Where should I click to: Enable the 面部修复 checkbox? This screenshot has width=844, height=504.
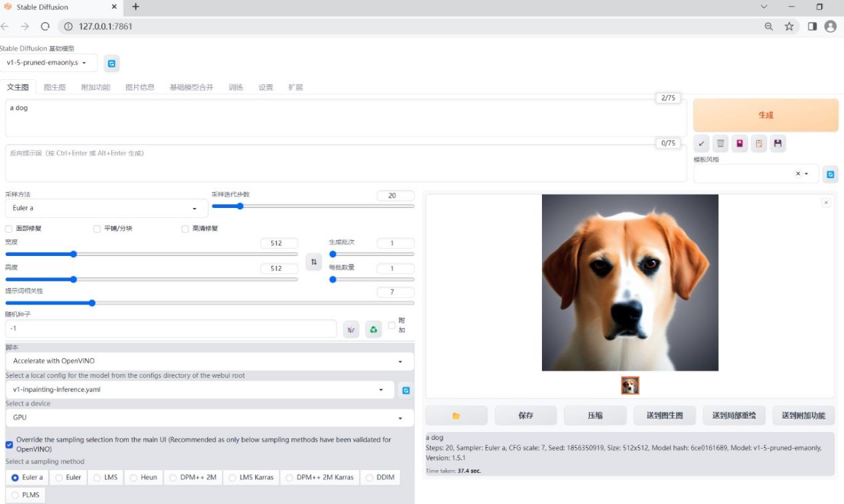click(9, 229)
